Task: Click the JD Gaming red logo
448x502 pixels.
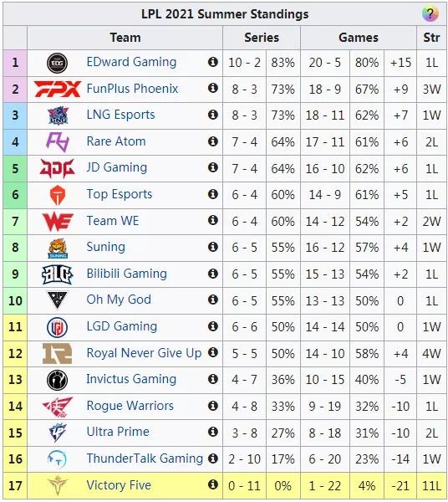Action: pos(57,168)
